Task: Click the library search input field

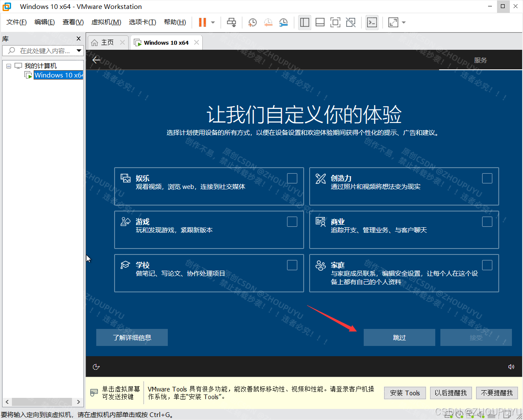Action: point(43,51)
